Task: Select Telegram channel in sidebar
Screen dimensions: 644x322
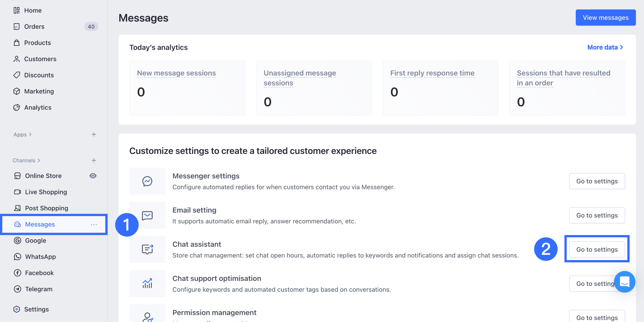Action: pos(39,289)
